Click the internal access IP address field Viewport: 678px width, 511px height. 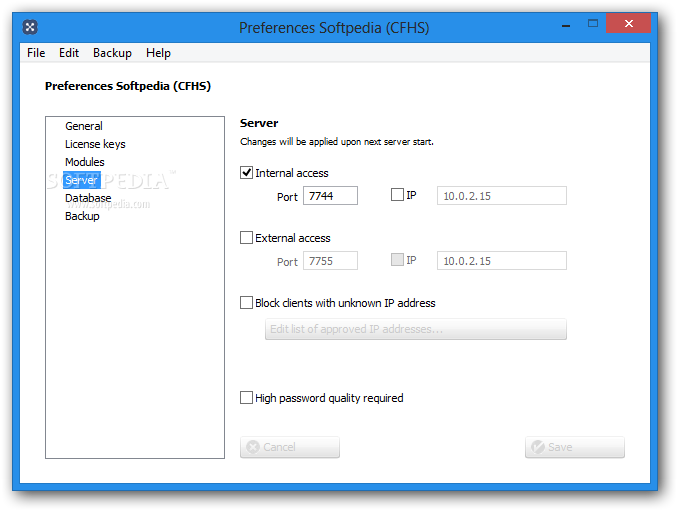pos(502,196)
